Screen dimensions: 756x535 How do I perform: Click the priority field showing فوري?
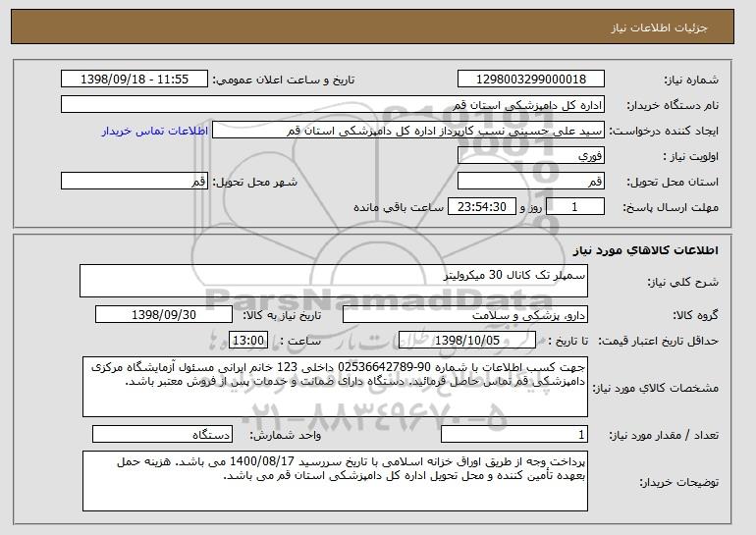(x=531, y=156)
